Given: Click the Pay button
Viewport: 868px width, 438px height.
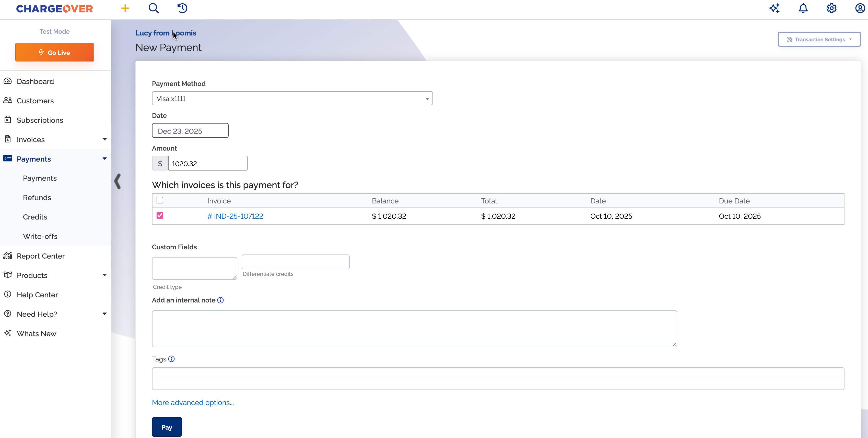Looking at the screenshot, I should 167,427.
